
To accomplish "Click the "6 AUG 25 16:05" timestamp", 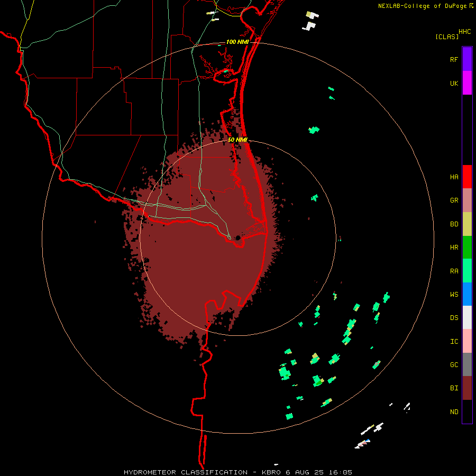I will click(319, 472).
